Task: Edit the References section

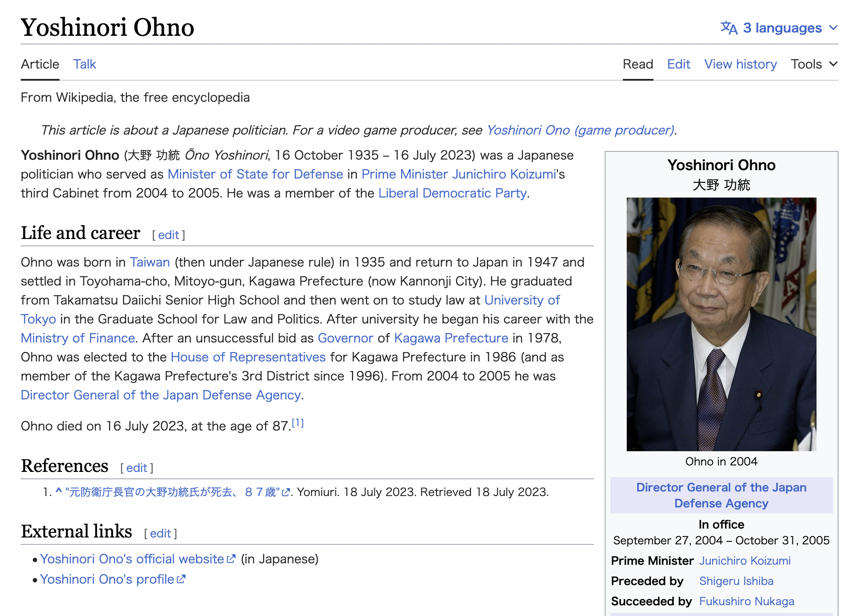Action: (x=137, y=468)
